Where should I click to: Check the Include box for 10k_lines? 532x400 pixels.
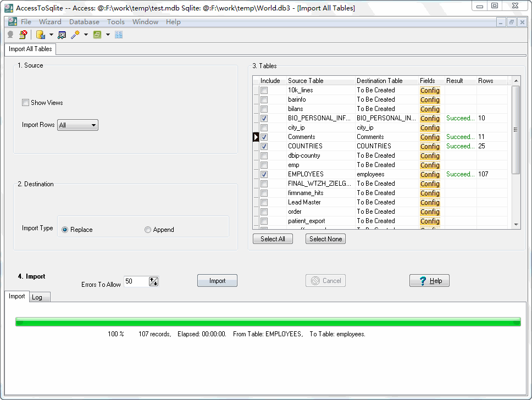[x=264, y=90]
